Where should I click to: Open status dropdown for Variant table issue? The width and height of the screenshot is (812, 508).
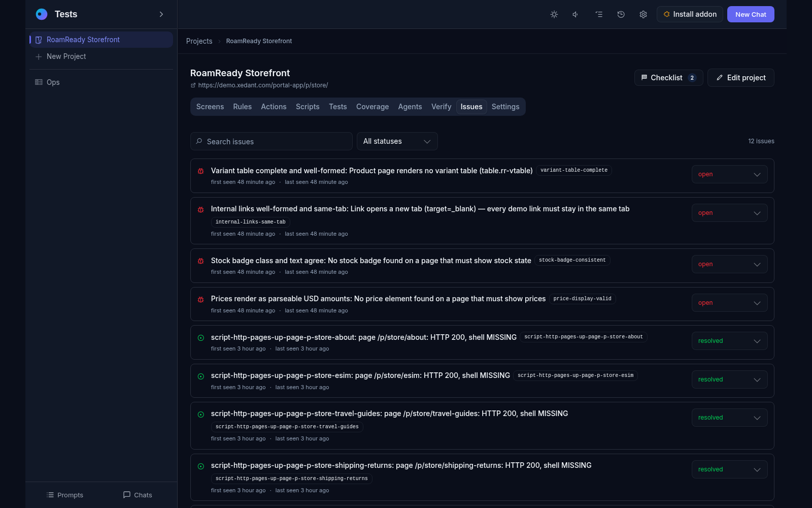click(730, 174)
